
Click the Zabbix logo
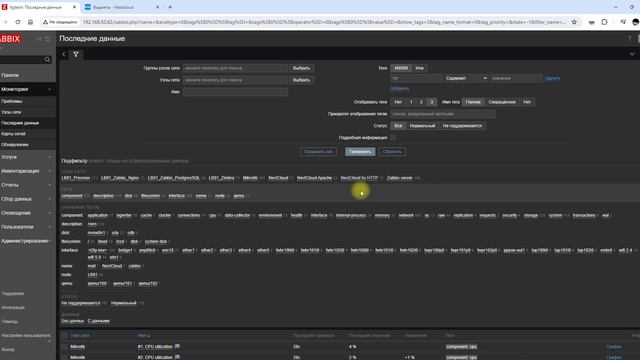(11, 39)
